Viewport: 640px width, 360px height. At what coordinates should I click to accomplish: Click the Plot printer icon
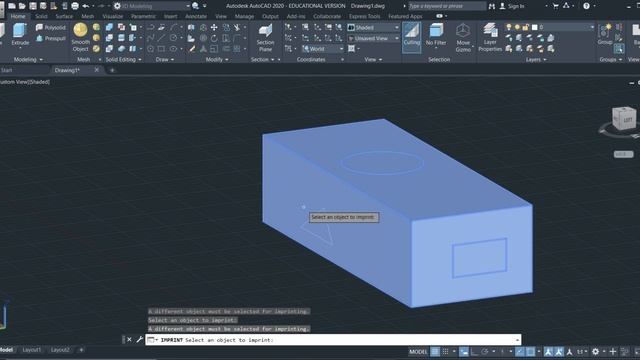[x=75, y=6]
